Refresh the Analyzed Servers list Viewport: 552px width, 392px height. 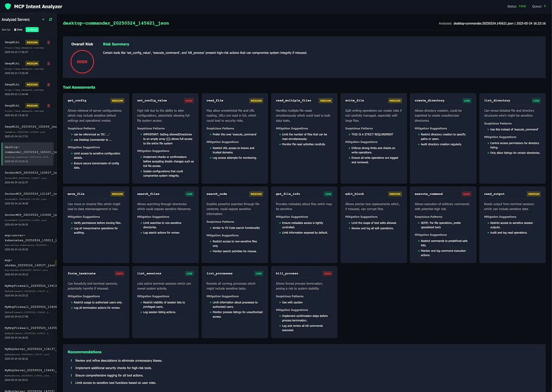coord(50,19)
